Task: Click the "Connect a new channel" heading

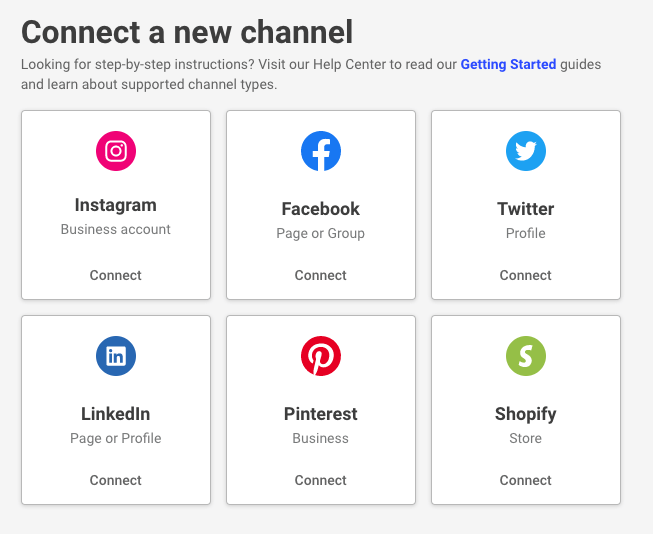Action: click(x=187, y=32)
